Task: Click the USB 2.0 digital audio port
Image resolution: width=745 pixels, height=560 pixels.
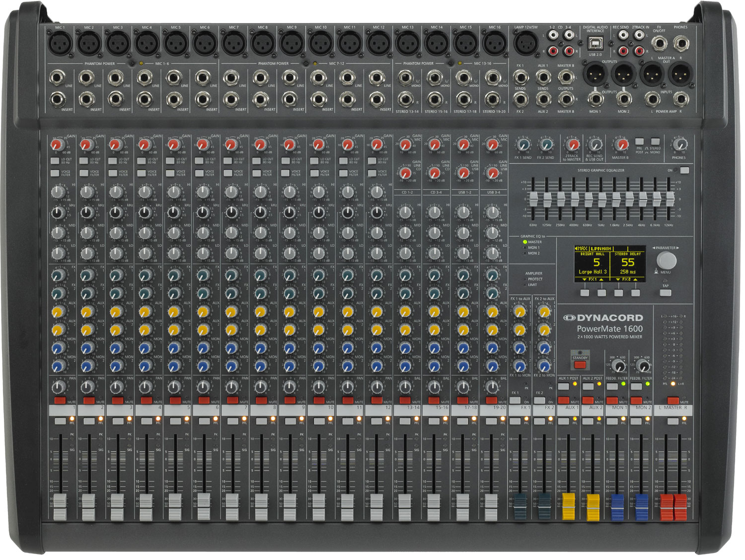Action: (x=595, y=44)
